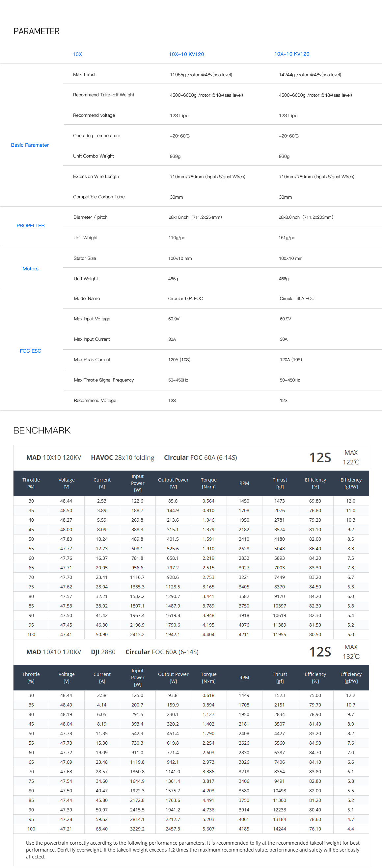
Task: Click the "3229.2" input power cell
Action: pyautogui.click(x=137, y=829)
